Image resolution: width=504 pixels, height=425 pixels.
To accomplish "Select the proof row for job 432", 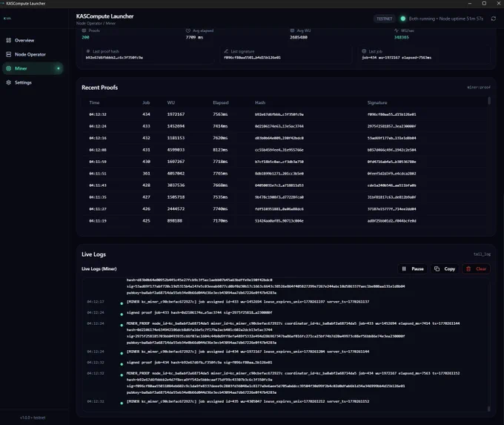I will (285, 138).
